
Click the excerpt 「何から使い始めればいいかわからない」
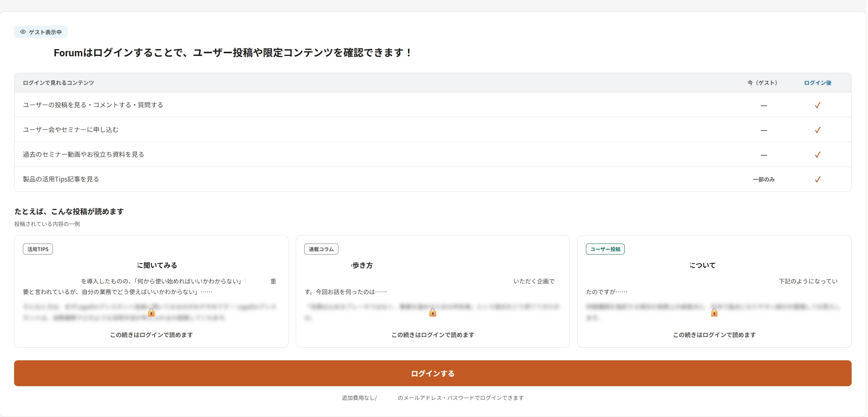click(189, 281)
